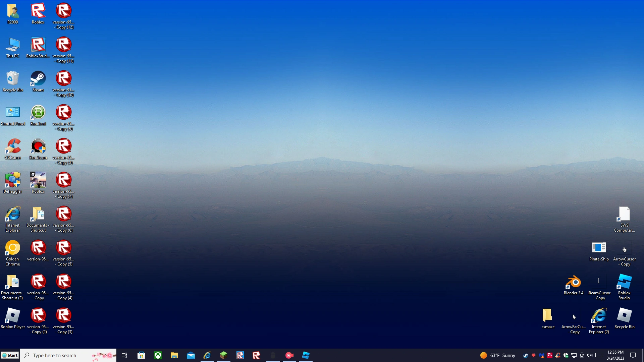Select the CCleaner desktop shortcut
644x362 pixels.
click(x=13, y=148)
